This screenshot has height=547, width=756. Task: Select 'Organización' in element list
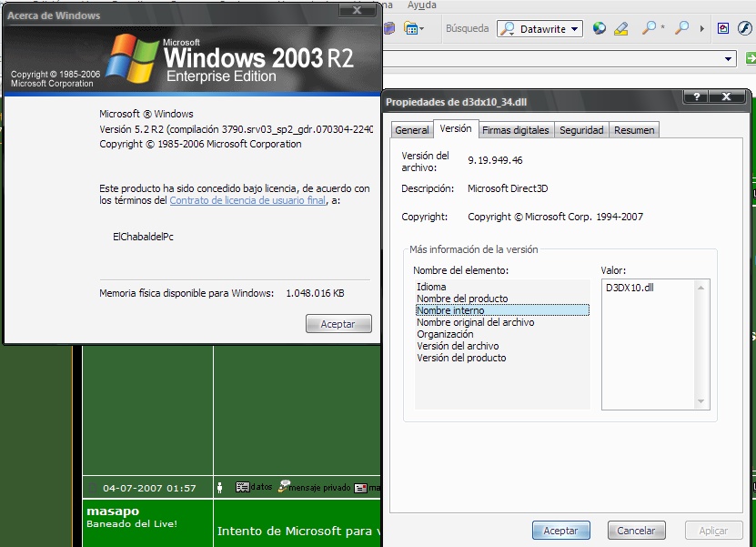502,334
